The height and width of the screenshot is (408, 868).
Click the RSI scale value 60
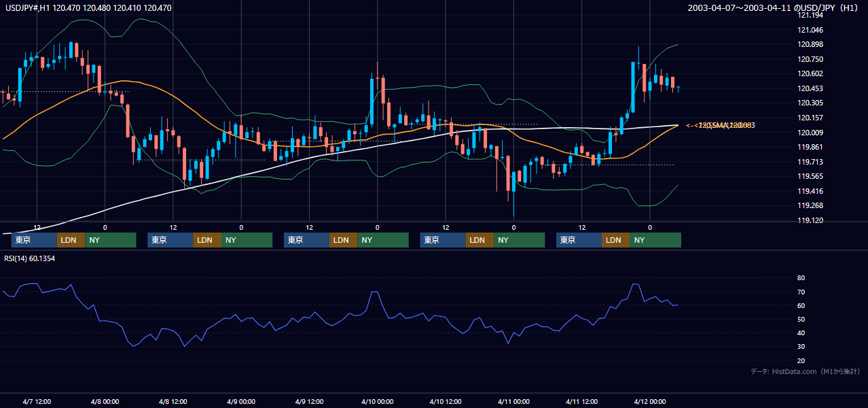801,305
